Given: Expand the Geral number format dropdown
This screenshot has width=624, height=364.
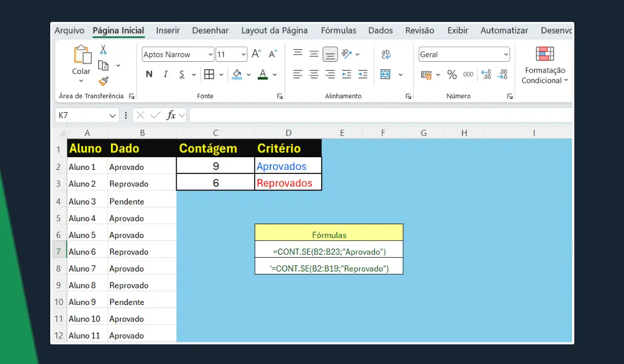Looking at the screenshot, I should tap(506, 55).
